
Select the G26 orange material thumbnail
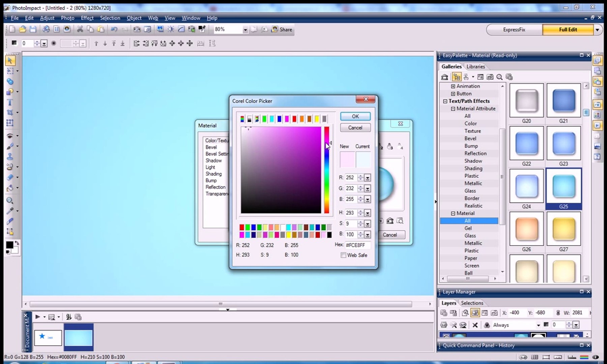pyautogui.click(x=526, y=229)
